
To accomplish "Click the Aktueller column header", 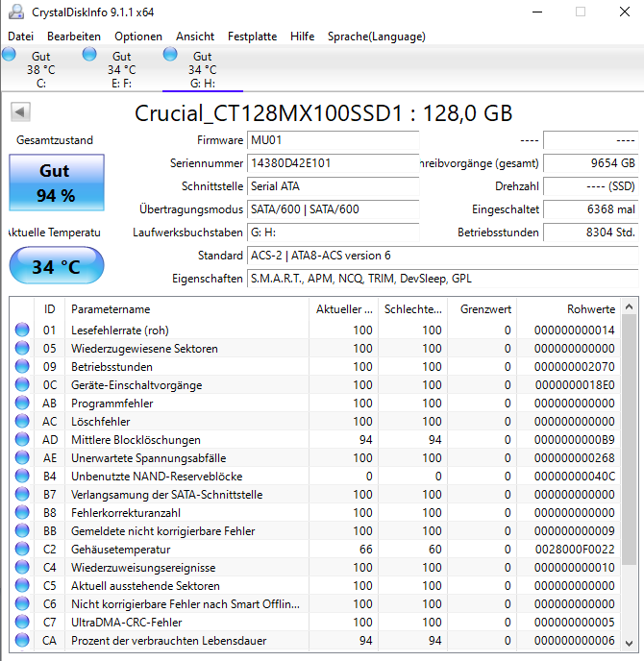I will [x=344, y=309].
